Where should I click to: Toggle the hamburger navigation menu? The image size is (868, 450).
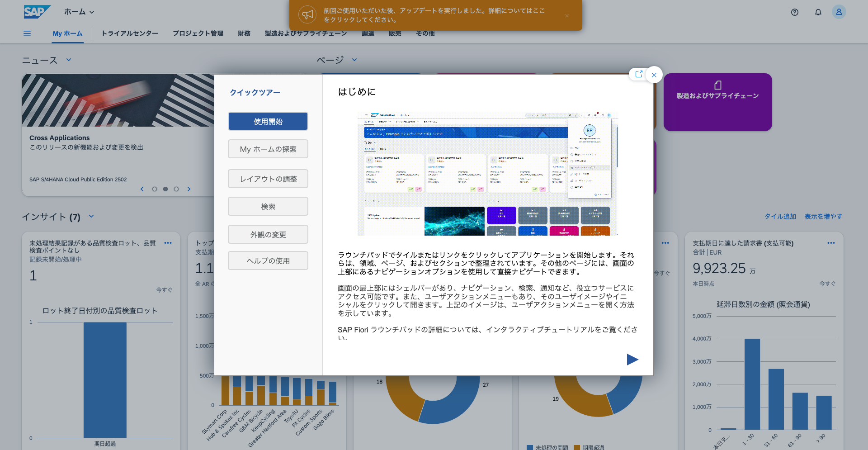point(27,33)
